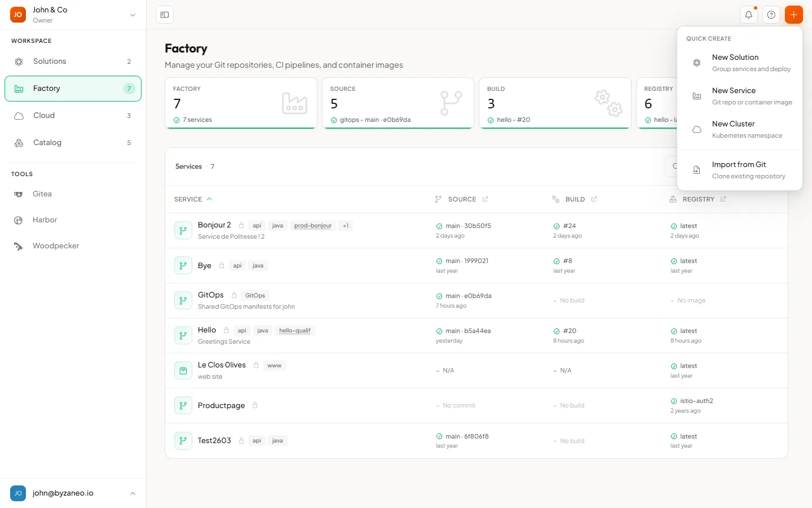The height and width of the screenshot is (508, 812).
Task: Click the Woodpecker tool icon
Action: coord(19,246)
